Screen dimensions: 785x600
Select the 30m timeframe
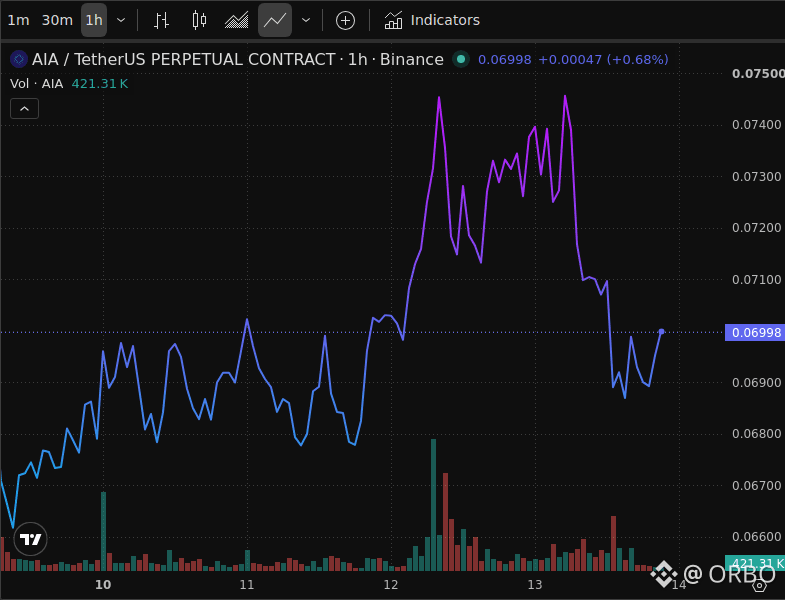coord(57,20)
